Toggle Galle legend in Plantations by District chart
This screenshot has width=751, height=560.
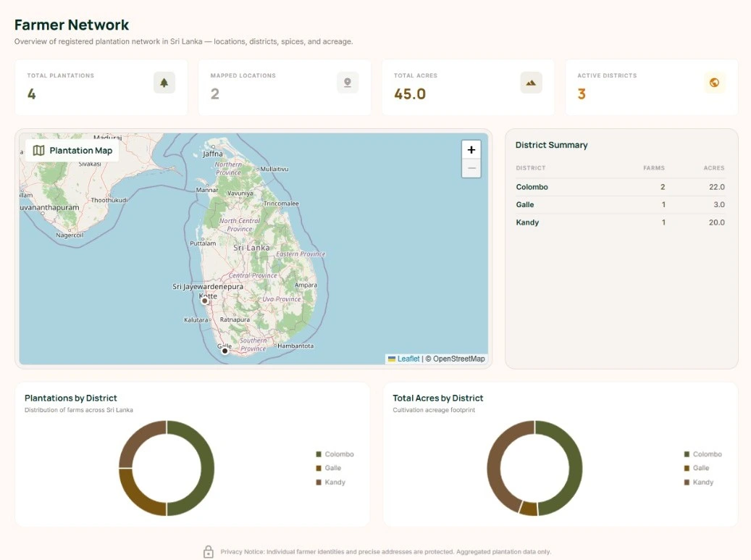click(x=329, y=468)
